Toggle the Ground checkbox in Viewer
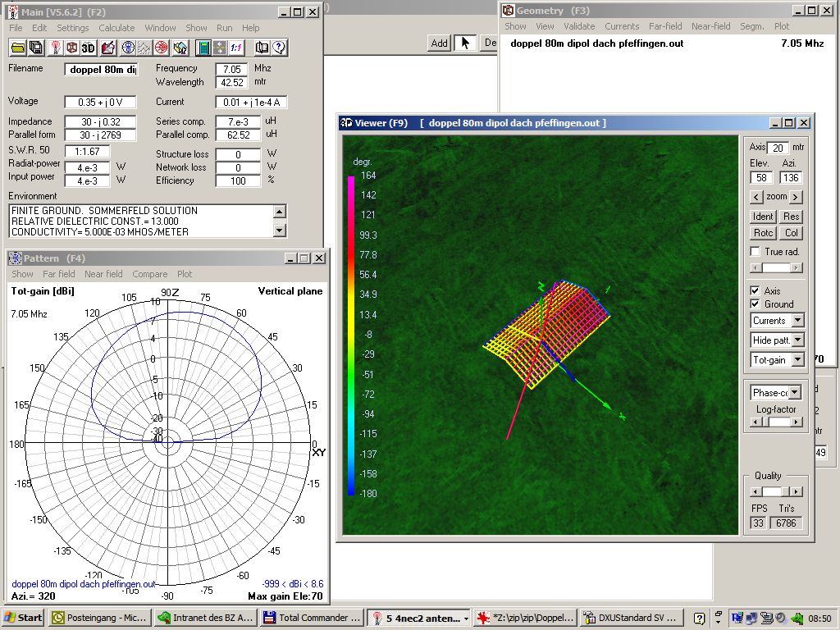This screenshot has height=630, width=840. click(x=756, y=304)
